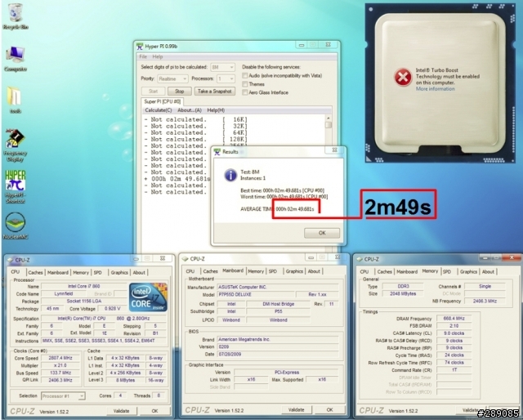Click the Model field P7P55D DELUXE
This screenshot has width=523, height=420.
coord(256,294)
